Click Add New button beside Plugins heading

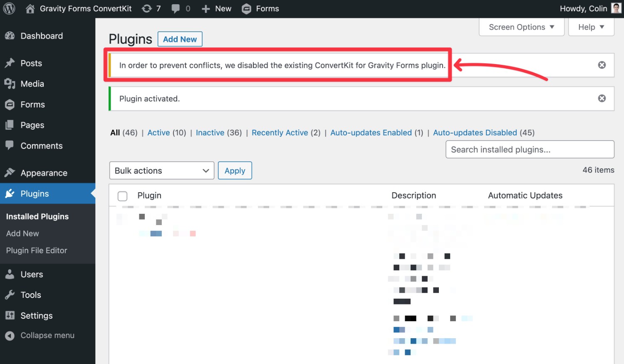pos(180,39)
